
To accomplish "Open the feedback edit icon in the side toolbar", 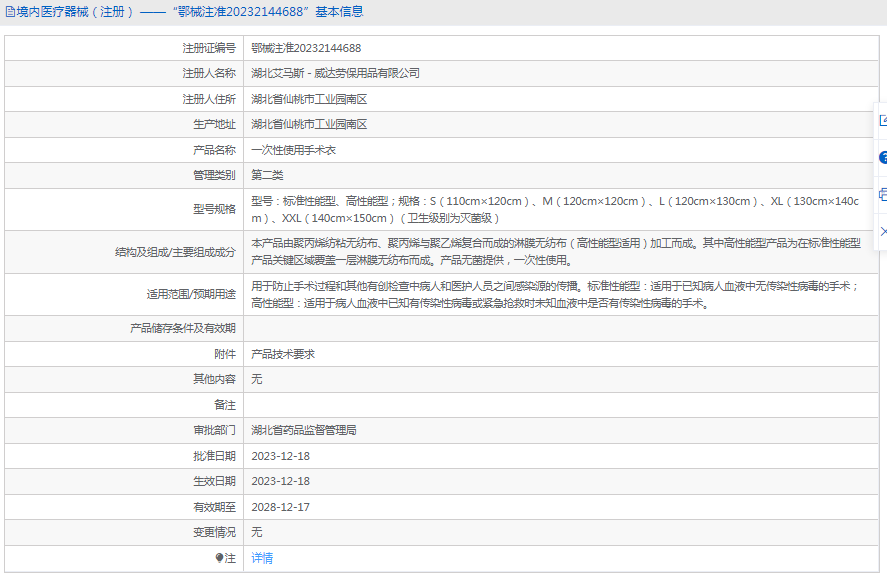I will pyautogui.click(x=883, y=120).
